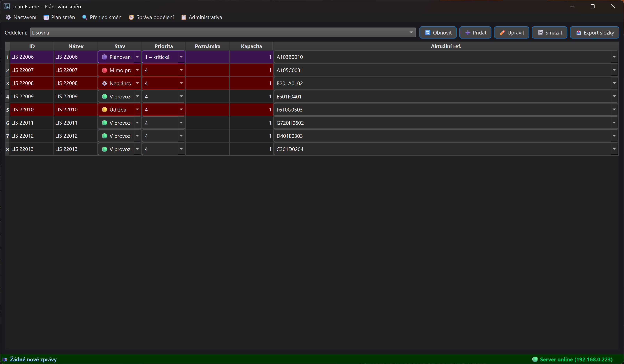Open Priorita dropdown for LIS 22006
This screenshot has width=624, height=364.
coord(181,57)
